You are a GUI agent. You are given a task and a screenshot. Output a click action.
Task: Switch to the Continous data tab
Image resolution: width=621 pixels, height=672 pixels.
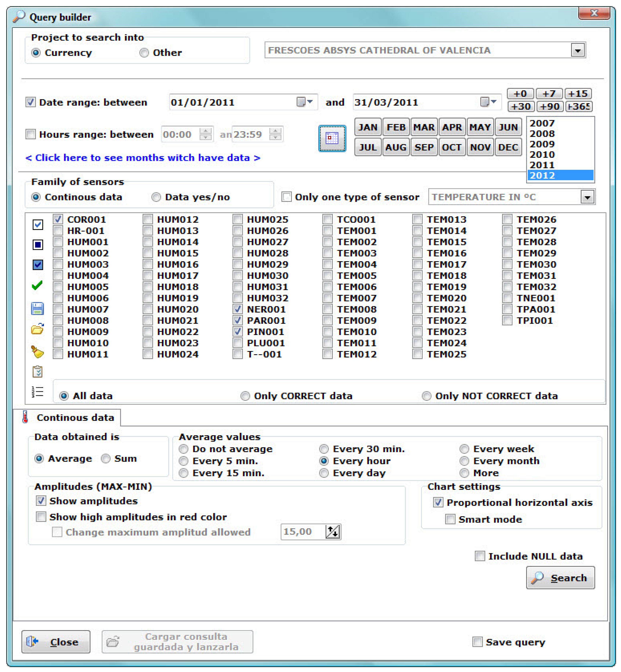[67, 418]
